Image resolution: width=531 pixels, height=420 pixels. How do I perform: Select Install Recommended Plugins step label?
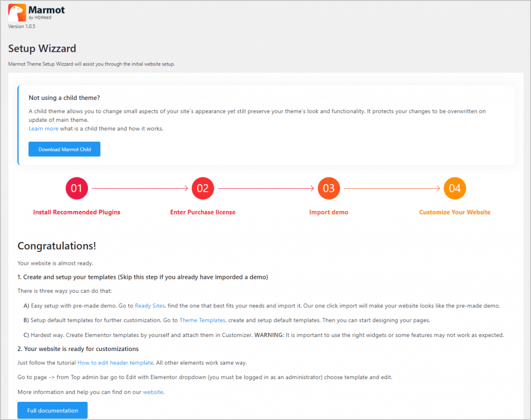click(77, 212)
